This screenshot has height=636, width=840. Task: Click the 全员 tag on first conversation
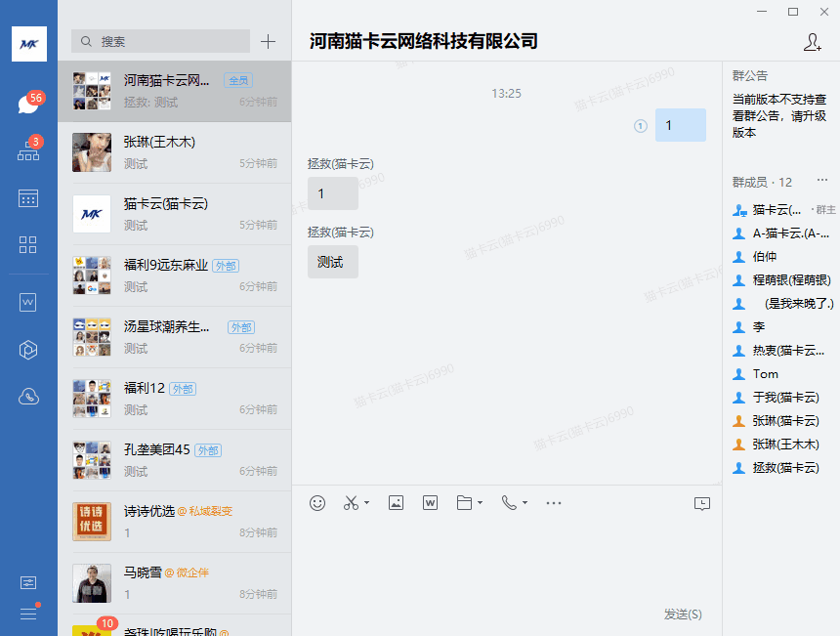(x=238, y=80)
